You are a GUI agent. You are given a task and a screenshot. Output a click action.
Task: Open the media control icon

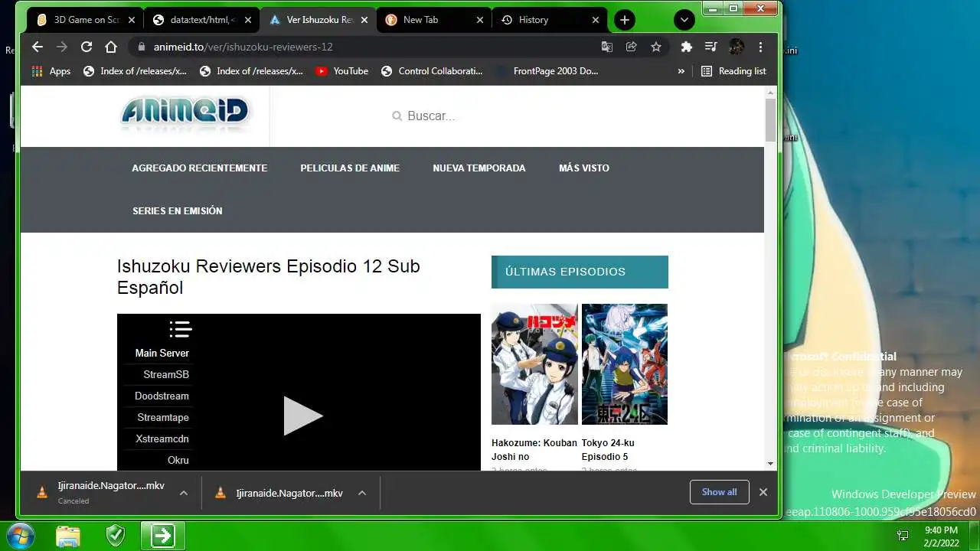pyautogui.click(x=711, y=47)
